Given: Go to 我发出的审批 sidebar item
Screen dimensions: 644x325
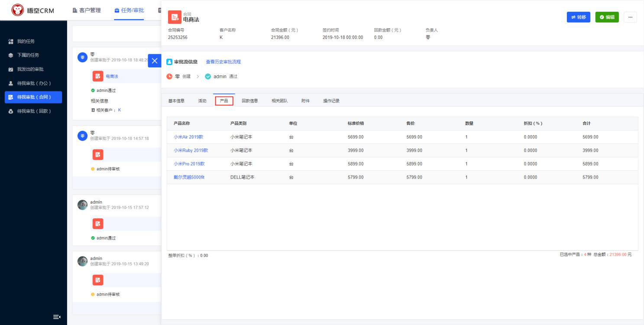Looking at the screenshot, I should click(30, 69).
